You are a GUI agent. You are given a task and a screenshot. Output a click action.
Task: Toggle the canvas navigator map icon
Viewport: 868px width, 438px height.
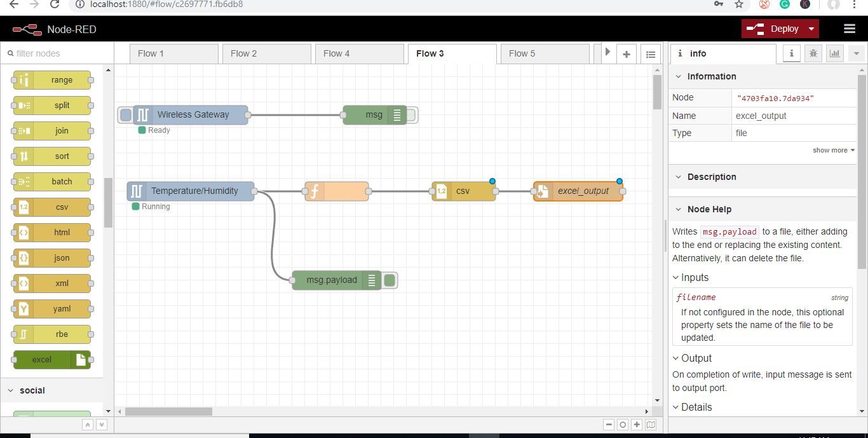[x=651, y=425]
